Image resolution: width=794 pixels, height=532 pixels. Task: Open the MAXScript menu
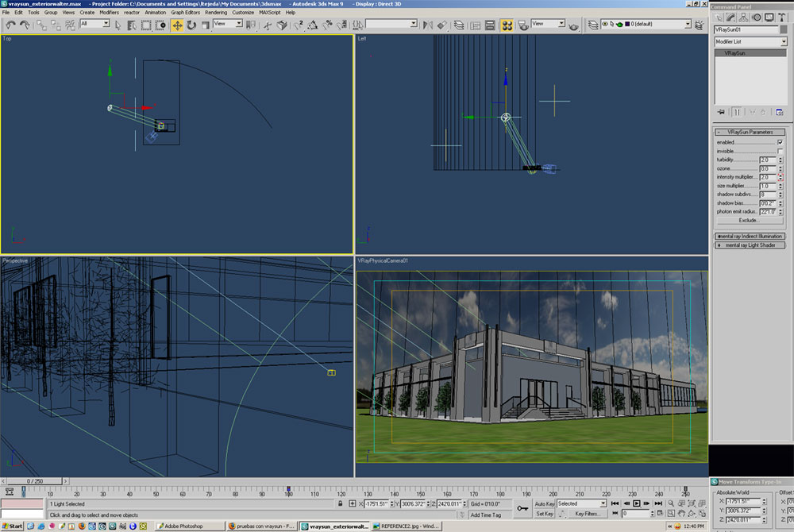(x=269, y=12)
